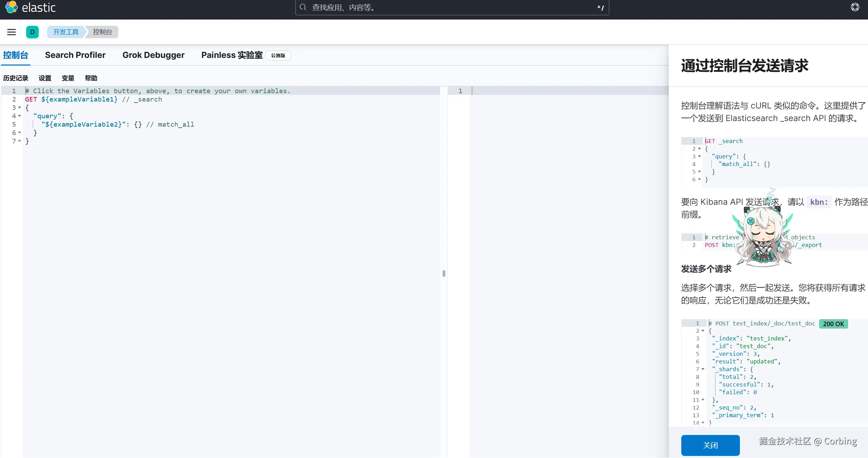
Task: Collapse _shards block in response example
Action: [x=703, y=369]
